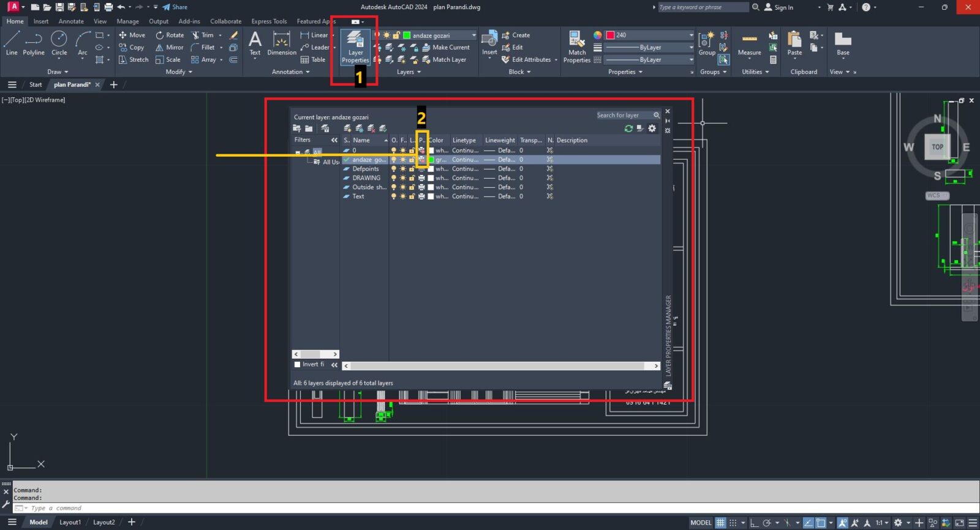Lock the Outside sh... layer
This screenshot has width=980, height=530.
click(x=412, y=187)
